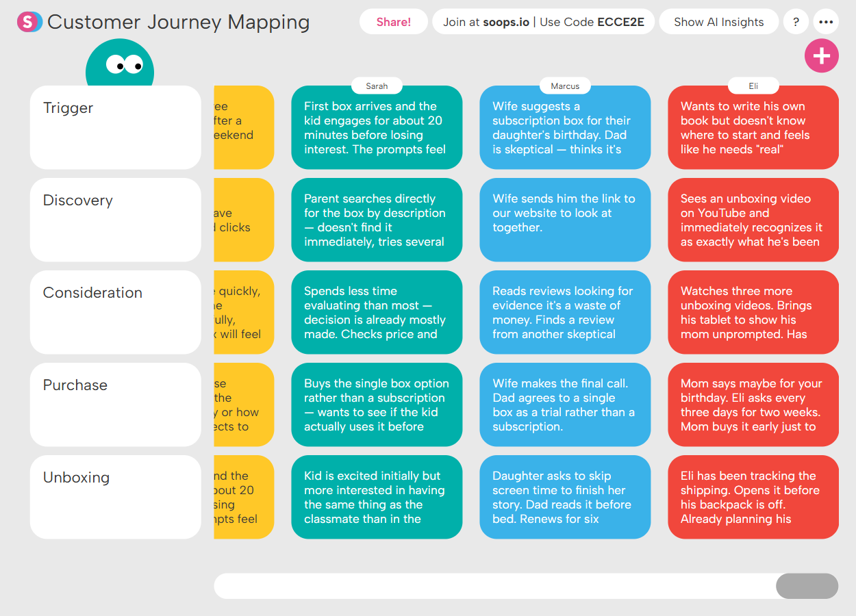Select the Eli persona label
This screenshot has height=616, width=856.
coord(753,86)
